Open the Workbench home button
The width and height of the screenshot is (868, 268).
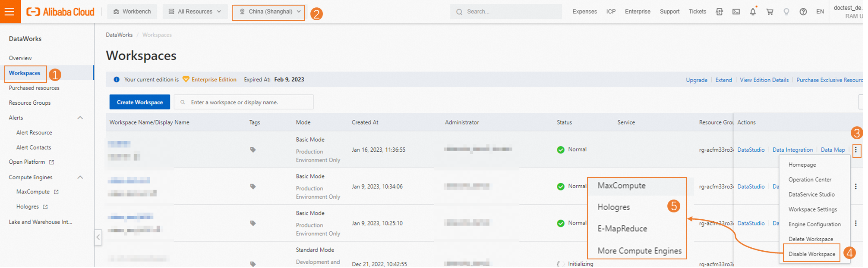point(132,12)
